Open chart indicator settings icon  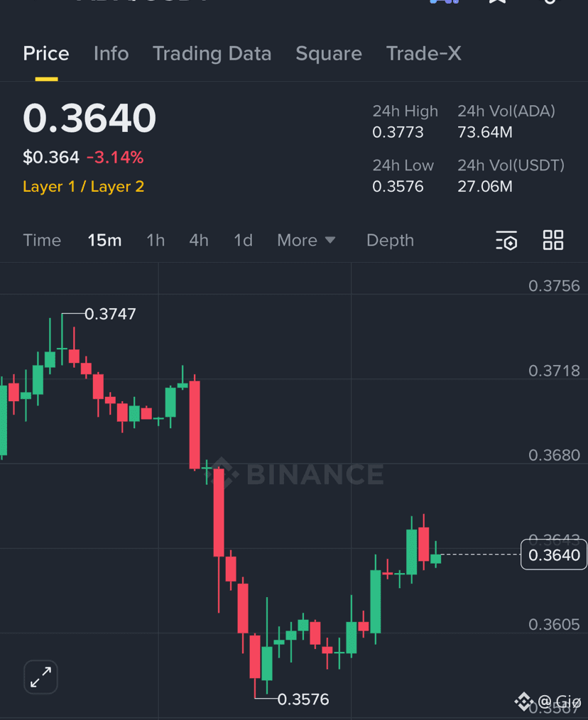click(x=506, y=240)
